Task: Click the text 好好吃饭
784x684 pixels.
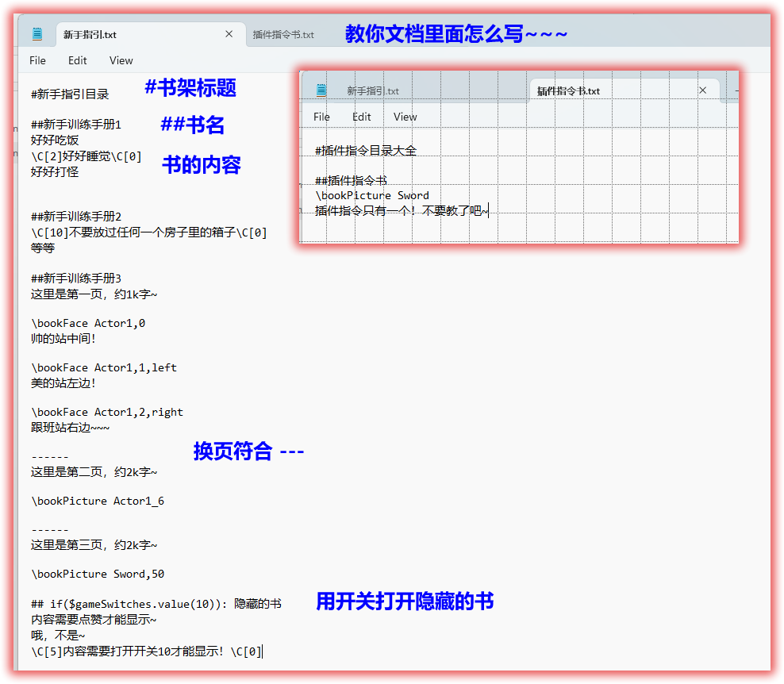Action: pos(55,140)
